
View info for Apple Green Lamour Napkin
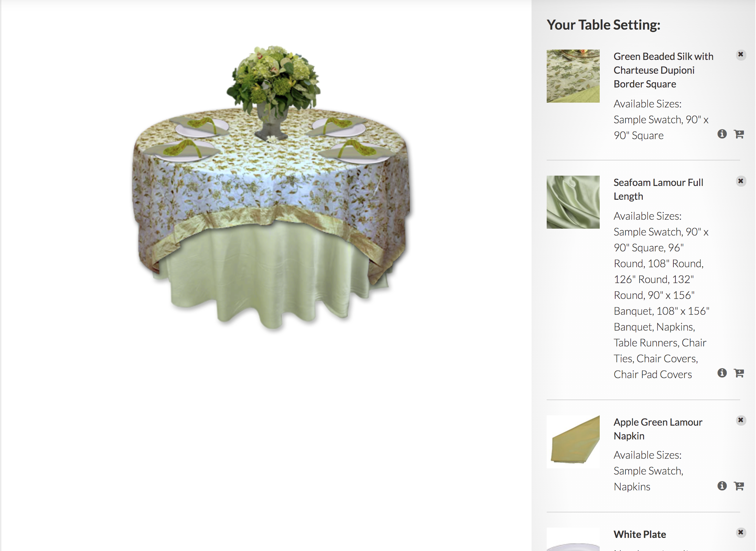tap(722, 486)
